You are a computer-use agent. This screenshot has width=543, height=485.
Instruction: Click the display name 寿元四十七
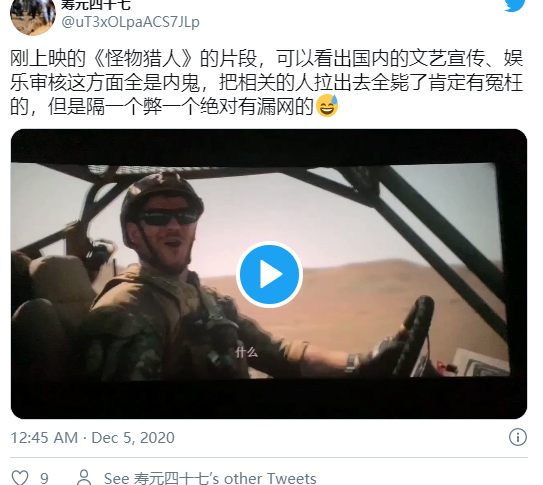[96, 5]
